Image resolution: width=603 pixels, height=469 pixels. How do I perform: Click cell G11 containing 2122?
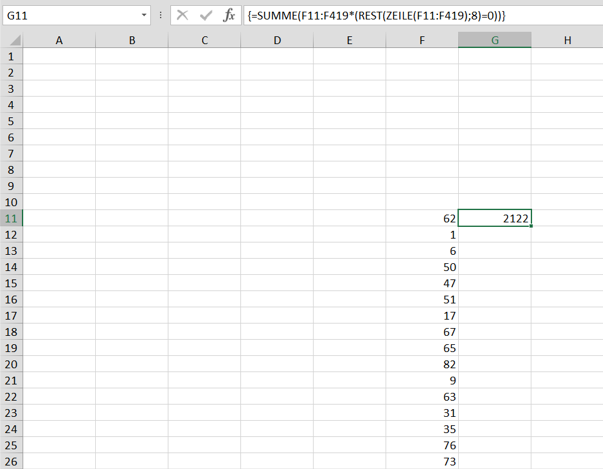pyautogui.click(x=495, y=218)
